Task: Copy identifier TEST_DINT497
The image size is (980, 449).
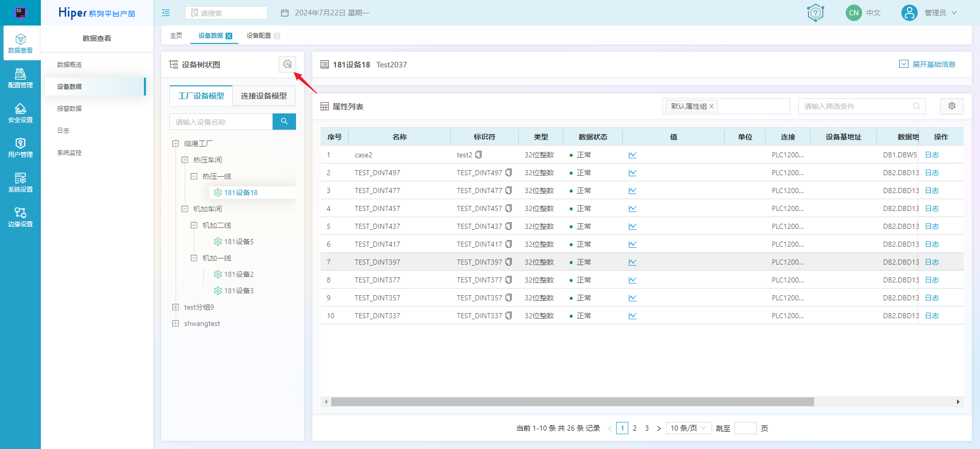Action: click(509, 173)
